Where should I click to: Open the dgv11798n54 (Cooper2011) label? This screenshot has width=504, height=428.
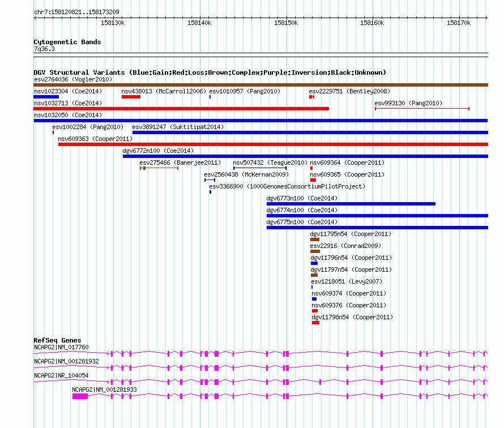click(x=352, y=317)
